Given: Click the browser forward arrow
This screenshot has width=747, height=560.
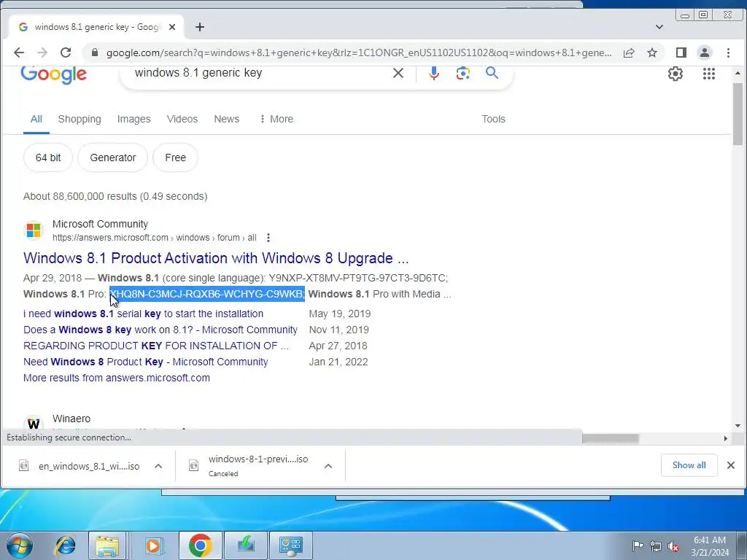Looking at the screenshot, I should 42,52.
